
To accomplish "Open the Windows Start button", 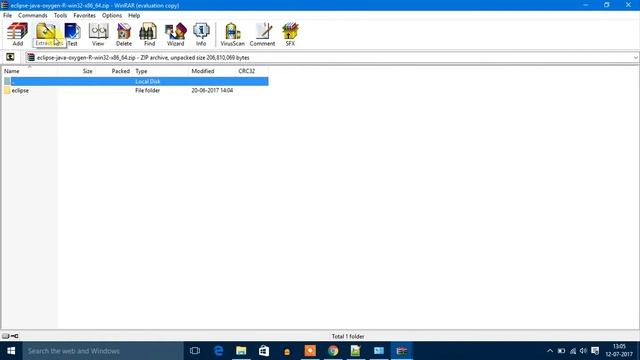I will pyautogui.click(x=11, y=351).
